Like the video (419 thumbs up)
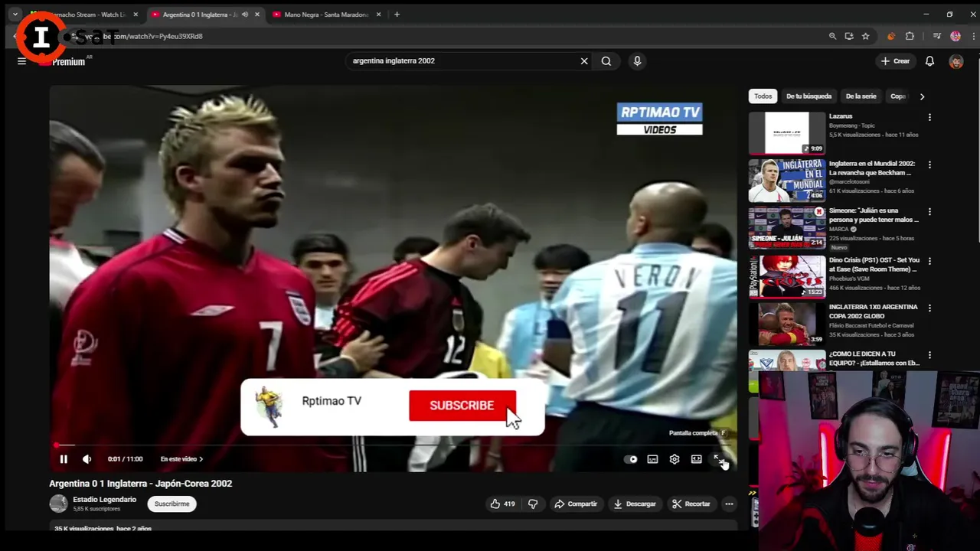The width and height of the screenshot is (980, 551). coord(502,504)
